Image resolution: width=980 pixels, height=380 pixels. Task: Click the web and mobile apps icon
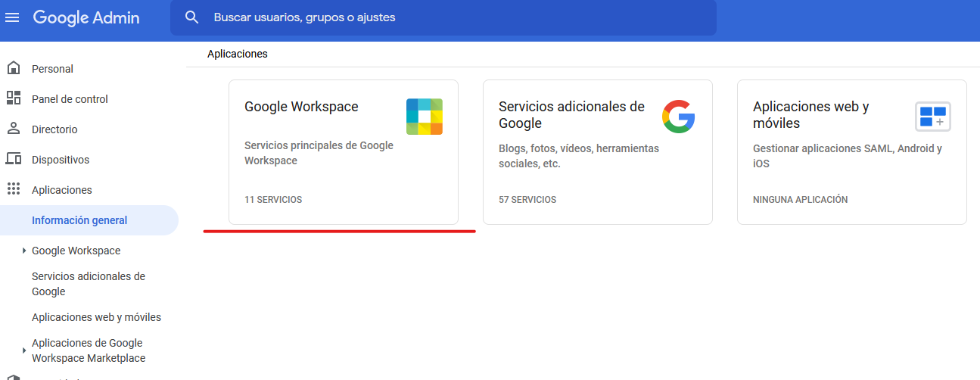[932, 117]
